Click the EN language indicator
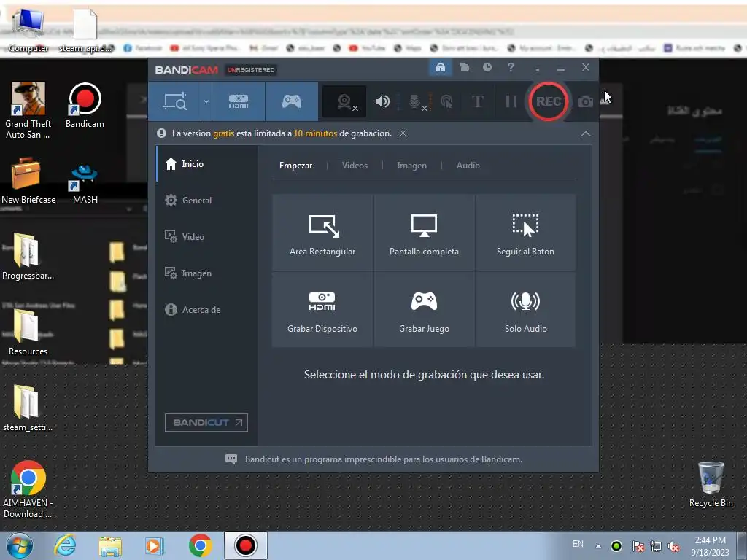 tap(578, 544)
